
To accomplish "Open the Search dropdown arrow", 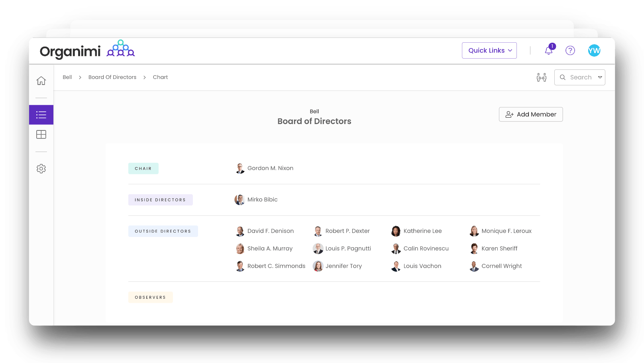I will [600, 77].
